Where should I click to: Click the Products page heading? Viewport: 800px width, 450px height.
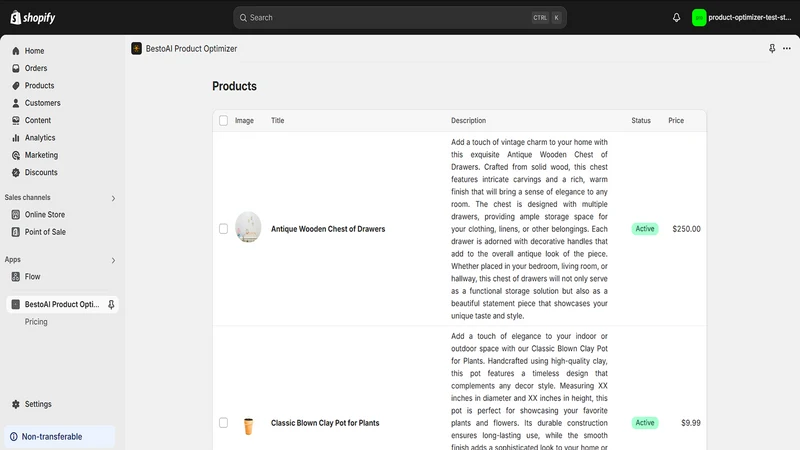(x=234, y=86)
